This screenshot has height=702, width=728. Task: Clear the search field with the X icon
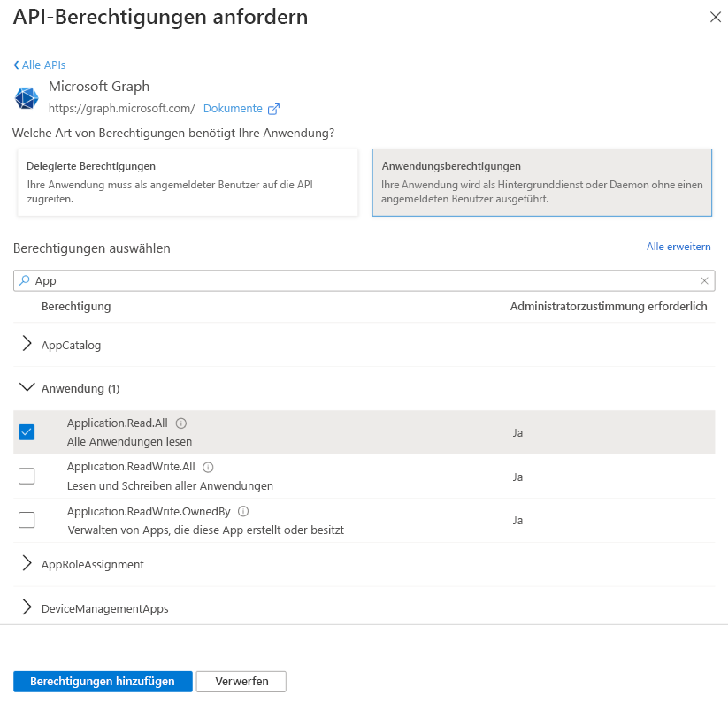(x=705, y=280)
